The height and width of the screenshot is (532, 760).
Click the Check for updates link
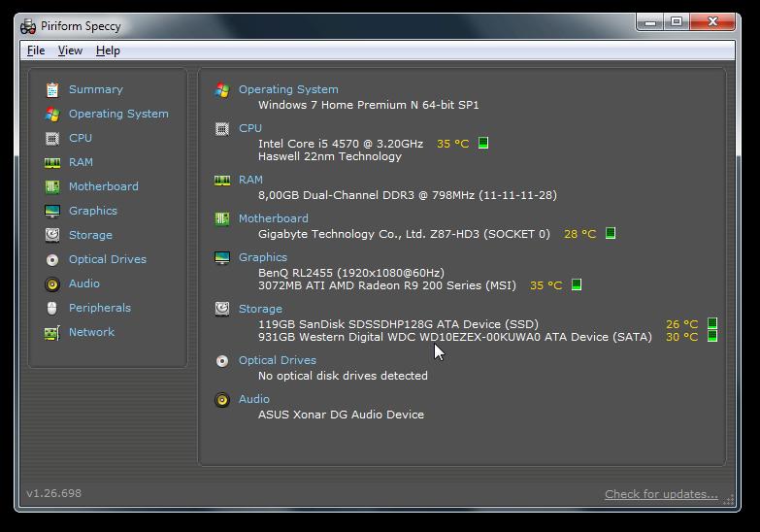[661, 494]
